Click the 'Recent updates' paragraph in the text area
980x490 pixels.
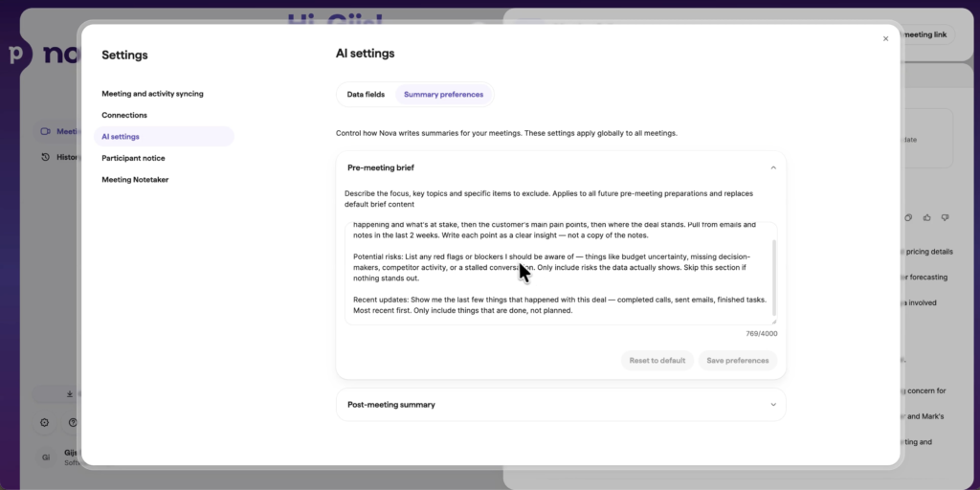[x=559, y=305]
